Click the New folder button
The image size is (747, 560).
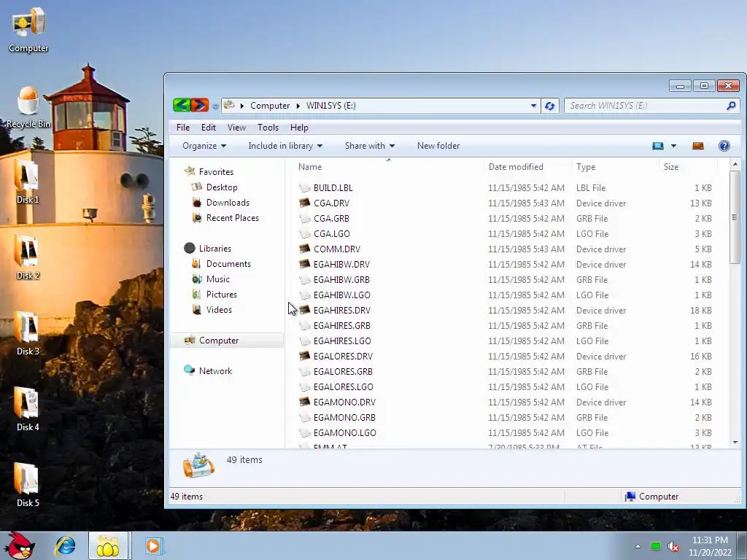438,146
